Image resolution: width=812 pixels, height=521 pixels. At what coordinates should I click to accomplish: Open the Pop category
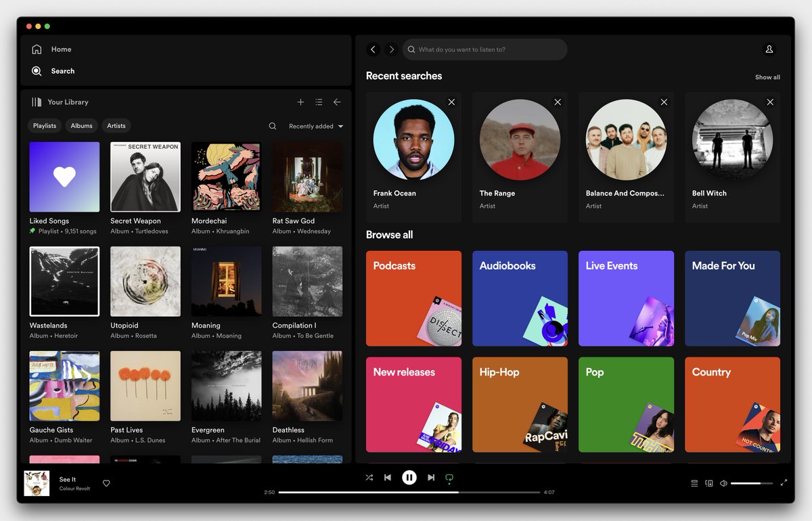pyautogui.click(x=626, y=405)
